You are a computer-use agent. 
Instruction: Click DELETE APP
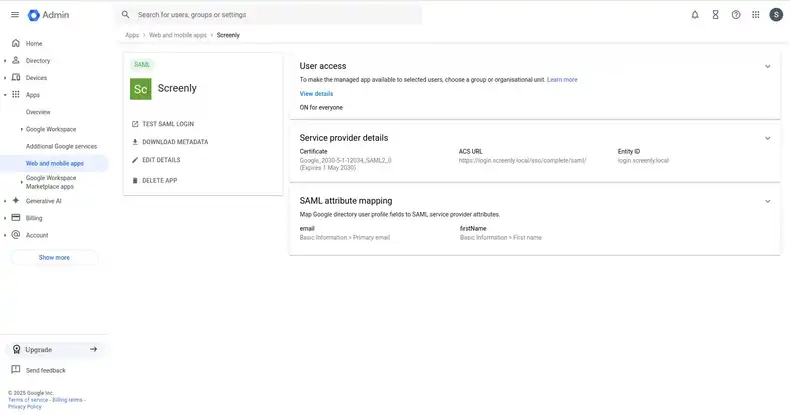pyautogui.click(x=159, y=180)
